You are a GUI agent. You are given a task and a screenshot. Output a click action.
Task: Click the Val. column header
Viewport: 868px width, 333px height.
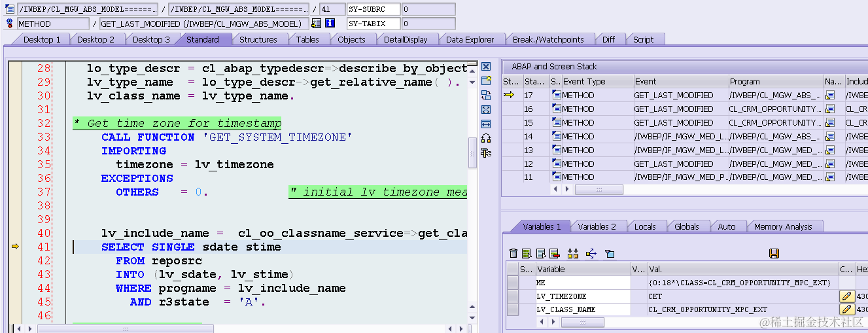[742, 269]
